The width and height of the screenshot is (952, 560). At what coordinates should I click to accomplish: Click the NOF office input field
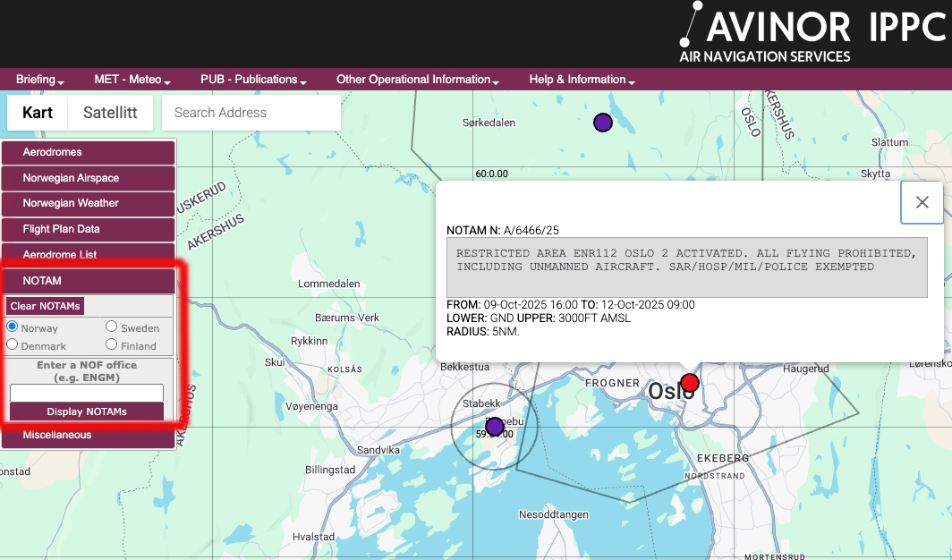[87, 393]
